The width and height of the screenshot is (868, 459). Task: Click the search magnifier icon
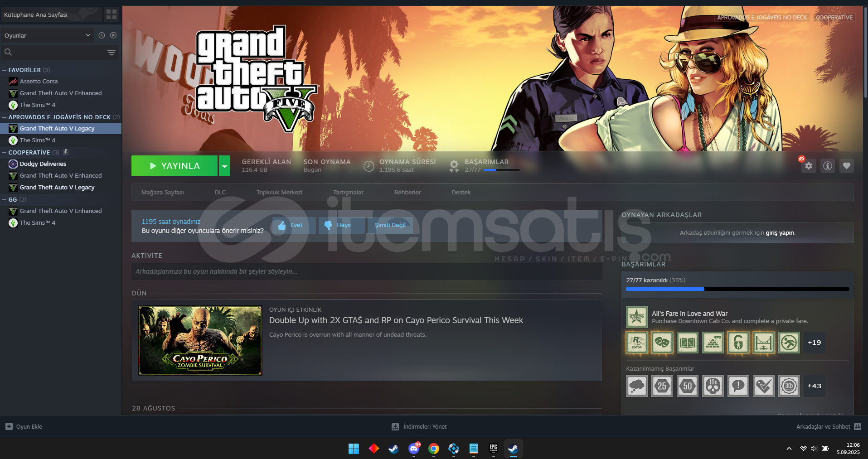(x=8, y=52)
